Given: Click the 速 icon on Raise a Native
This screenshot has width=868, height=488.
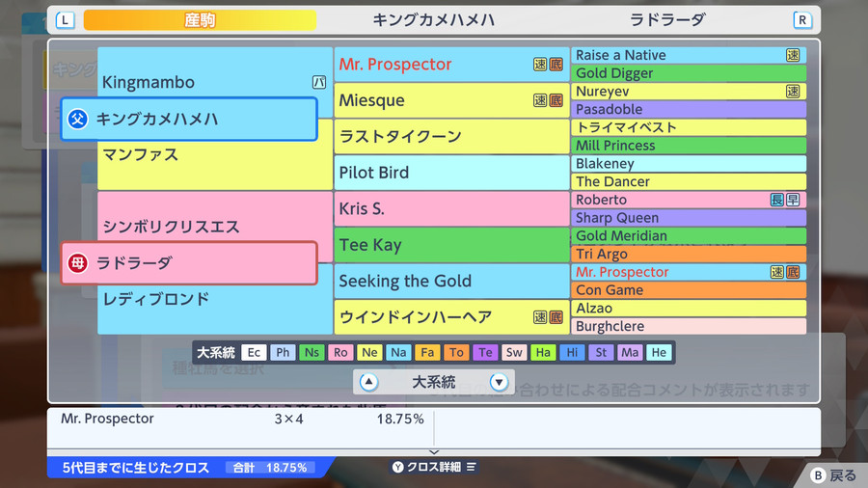Looking at the screenshot, I should [793, 55].
